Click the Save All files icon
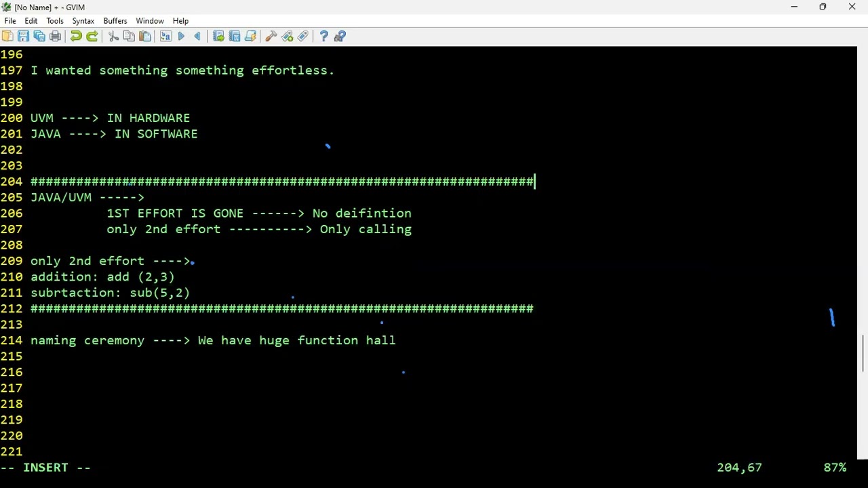The height and width of the screenshot is (488, 868). pos(39,36)
